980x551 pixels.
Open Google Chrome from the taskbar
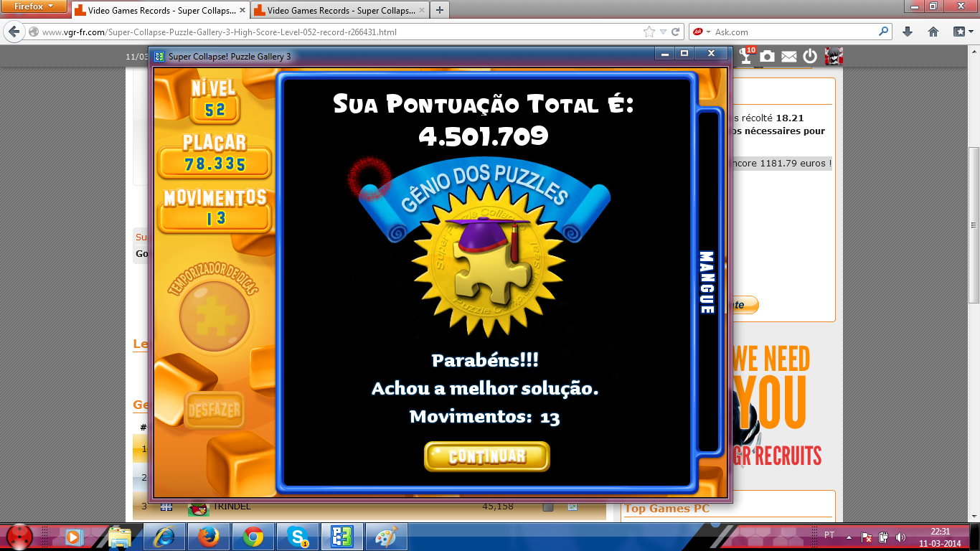[x=253, y=537]
